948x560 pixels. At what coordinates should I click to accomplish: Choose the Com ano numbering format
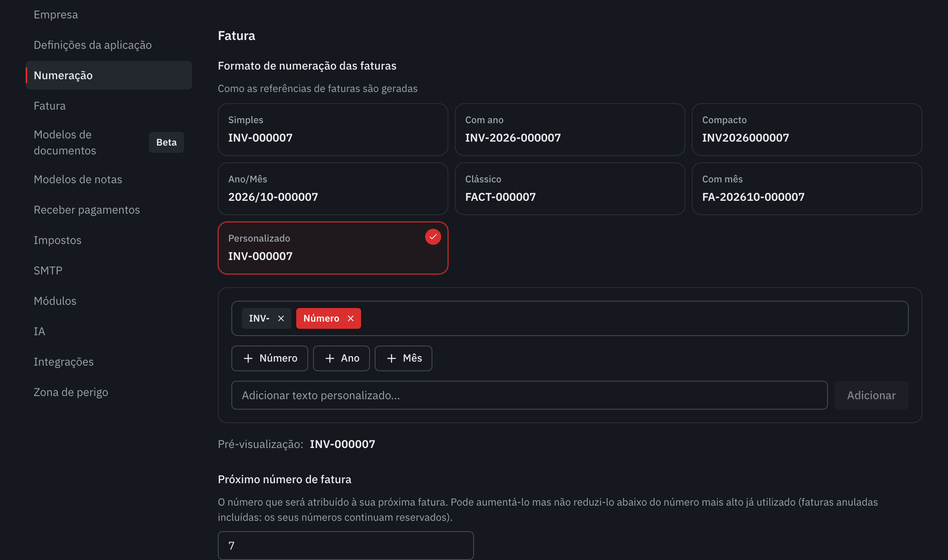coord(570,130)
